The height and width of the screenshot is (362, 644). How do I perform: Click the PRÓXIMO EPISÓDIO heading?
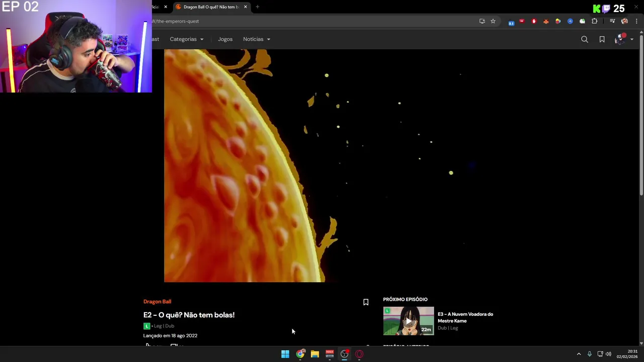click(x=405, y=299)
